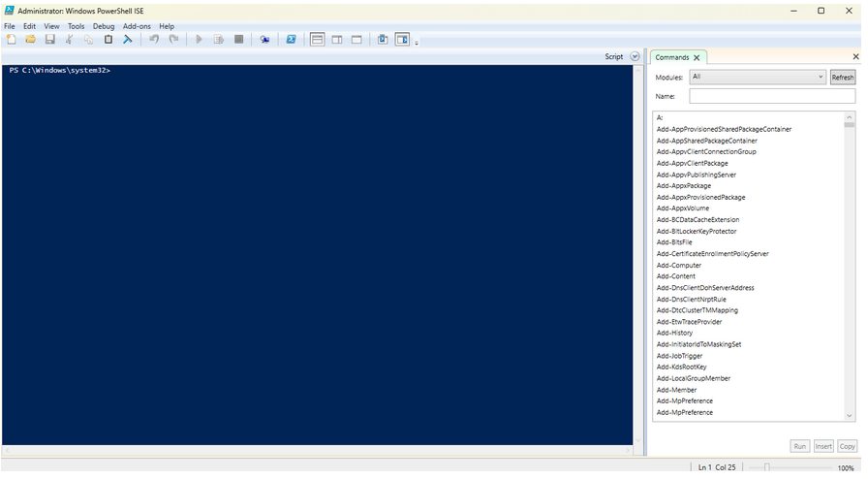
Task: Select Add-AppvClientConnectionGroup in the list
Action: click(706, 151)
